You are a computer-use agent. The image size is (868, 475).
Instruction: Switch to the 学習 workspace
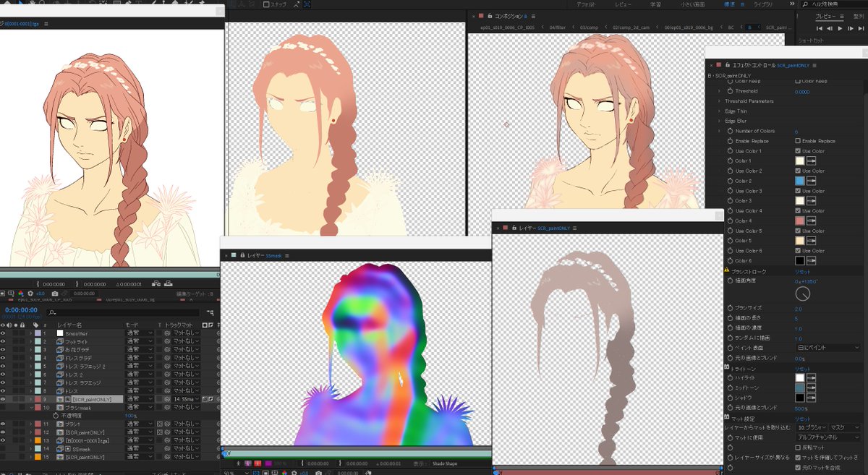point(655,4)
